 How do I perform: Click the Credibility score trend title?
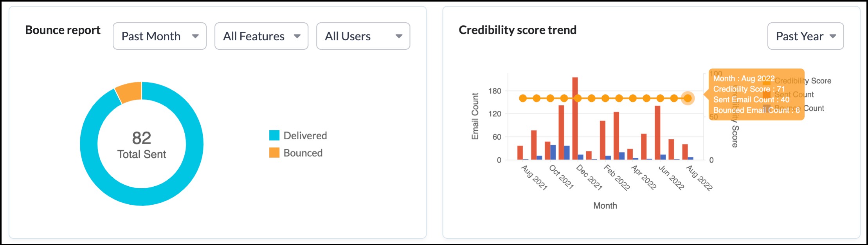[x=517, y=30]
